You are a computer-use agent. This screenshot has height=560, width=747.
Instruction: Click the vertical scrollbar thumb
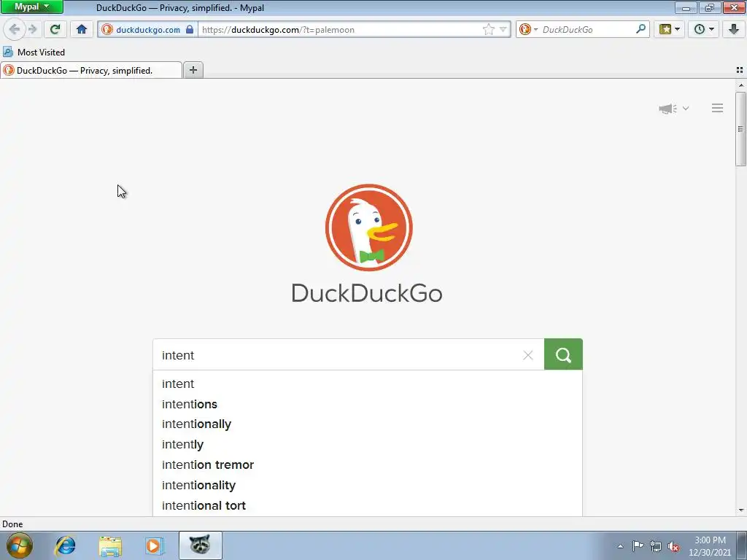(741, 129)
